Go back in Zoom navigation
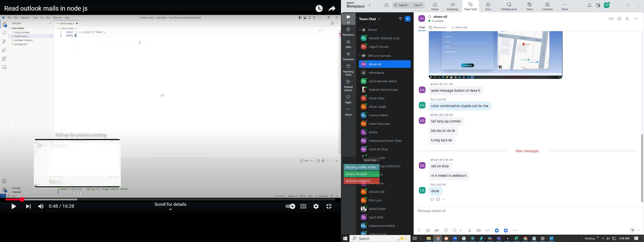The height and width of the screenshot is (242, 644). point(370,5)
